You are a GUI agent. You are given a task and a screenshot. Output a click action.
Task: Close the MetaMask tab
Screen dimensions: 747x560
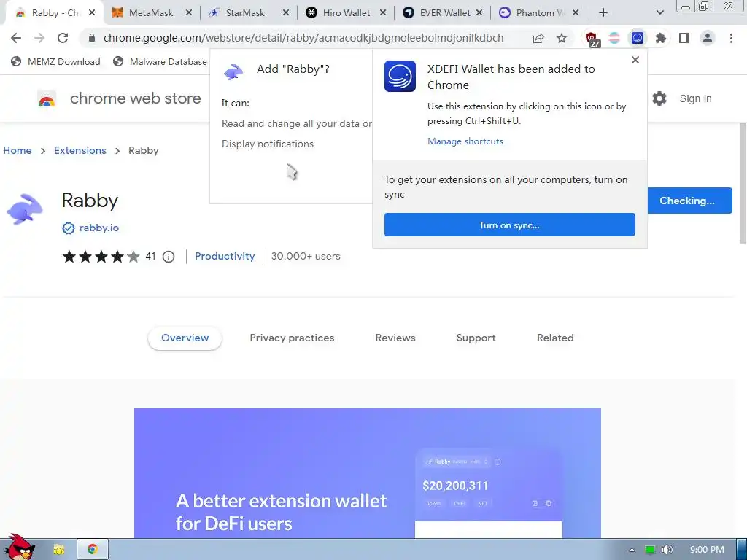click(x=189, y=13)
